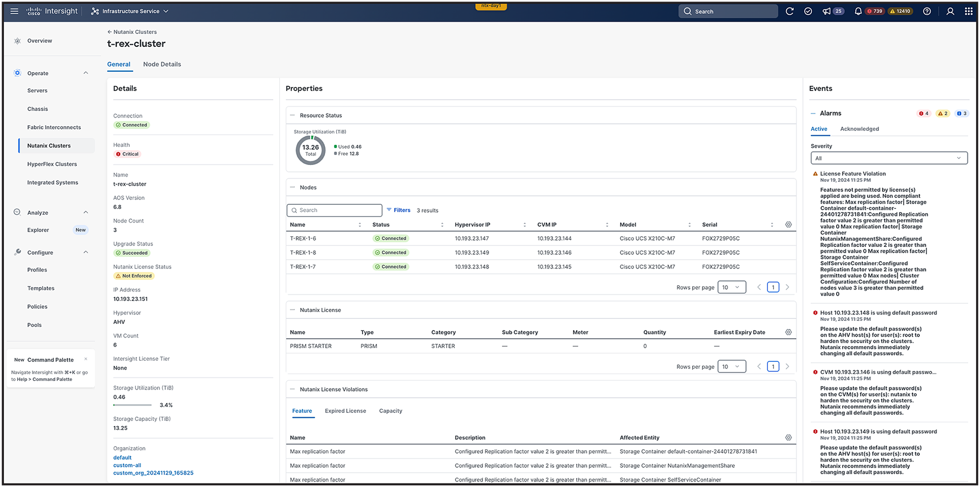Image resolution: width=980 pixels, height=487 pixels.
Task: Open Servers in the sidebar
Action: point(37,91)
